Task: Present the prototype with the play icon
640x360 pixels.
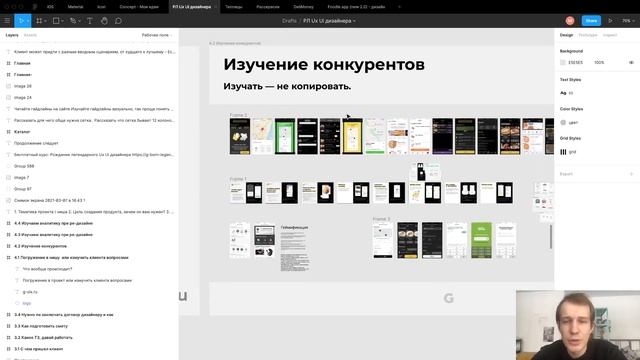Action: pos(610,21)
